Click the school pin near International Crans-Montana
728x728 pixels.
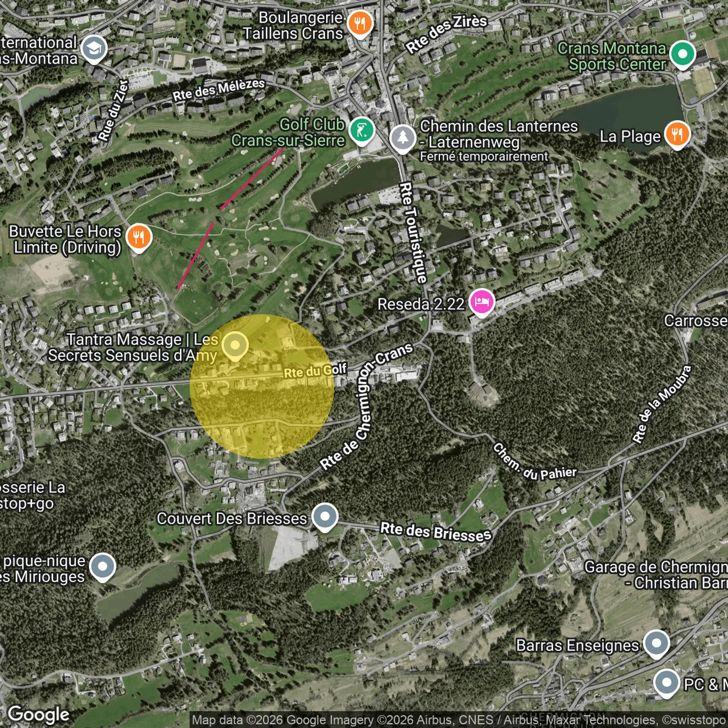pyautogui.click(x=94, y=49)
